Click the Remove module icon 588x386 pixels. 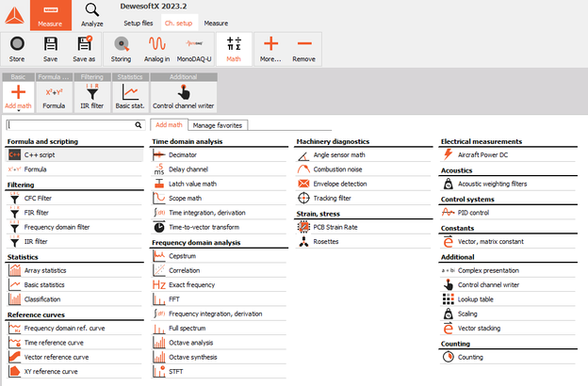point(304,49)
